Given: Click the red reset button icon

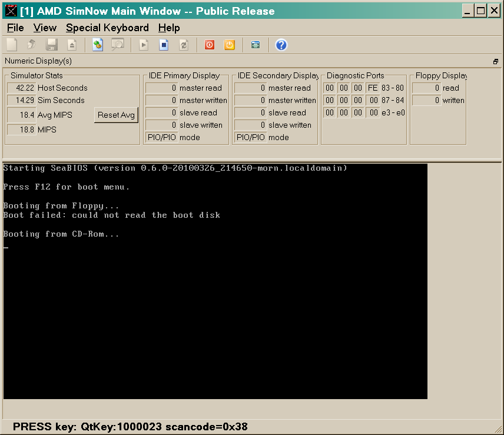Looking at the screenshot, I should point(210,45).
